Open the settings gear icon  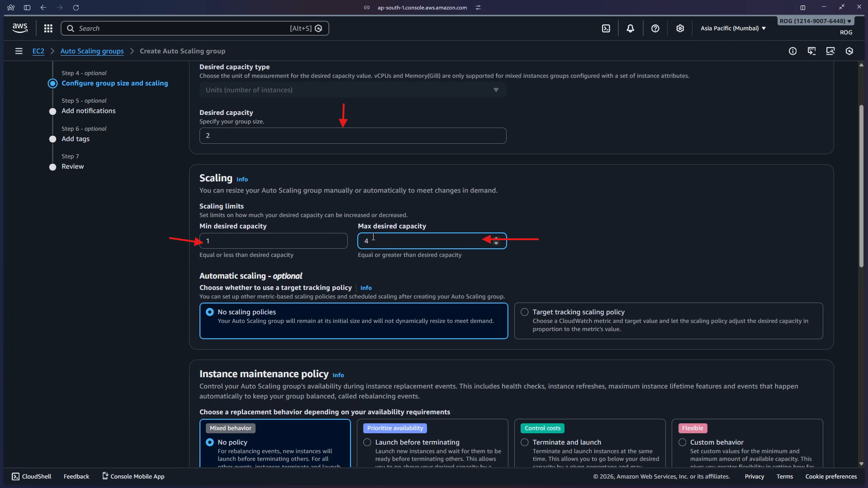point(680,28)
